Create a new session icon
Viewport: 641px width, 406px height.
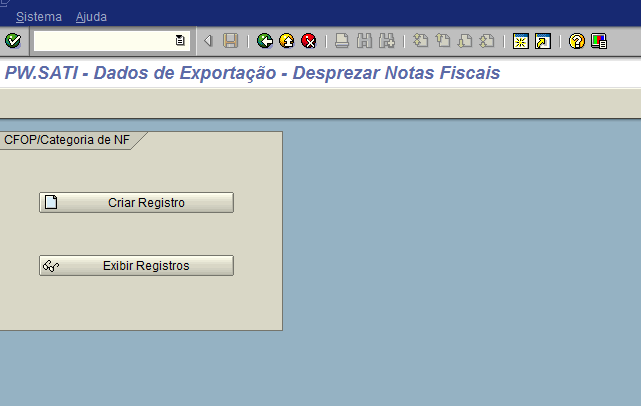click(521, 41)
